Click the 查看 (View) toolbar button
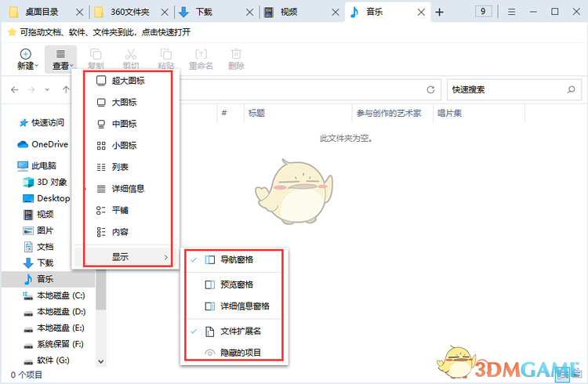 pos(61,60)
